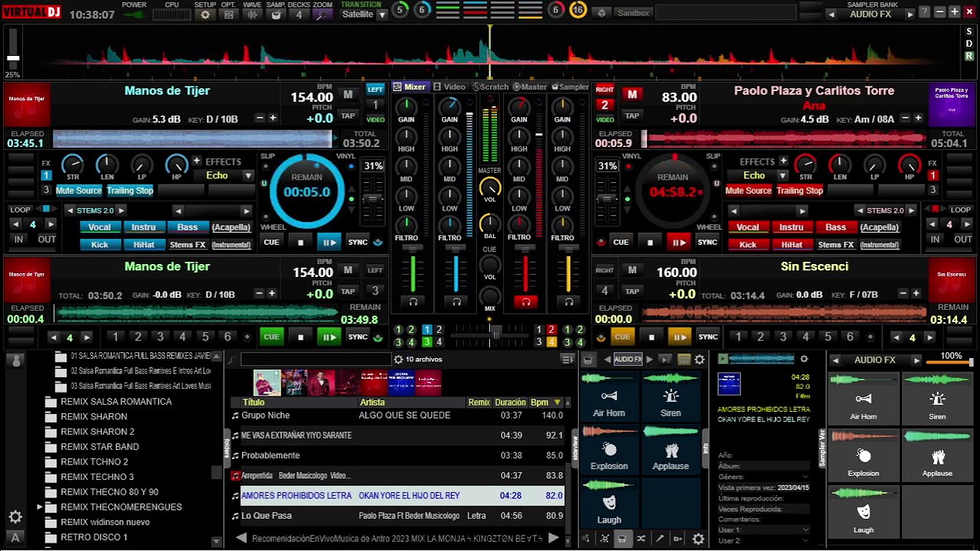Adjust the Master VOL knob
This screenshot has height=551, width=980.
pos(490,187)
